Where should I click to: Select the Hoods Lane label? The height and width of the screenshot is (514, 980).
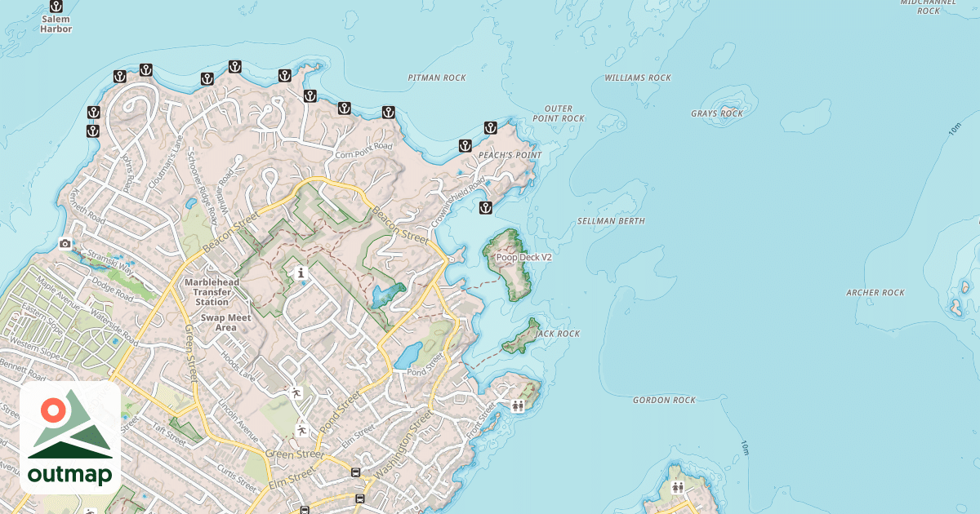click(x=238, y=366)
